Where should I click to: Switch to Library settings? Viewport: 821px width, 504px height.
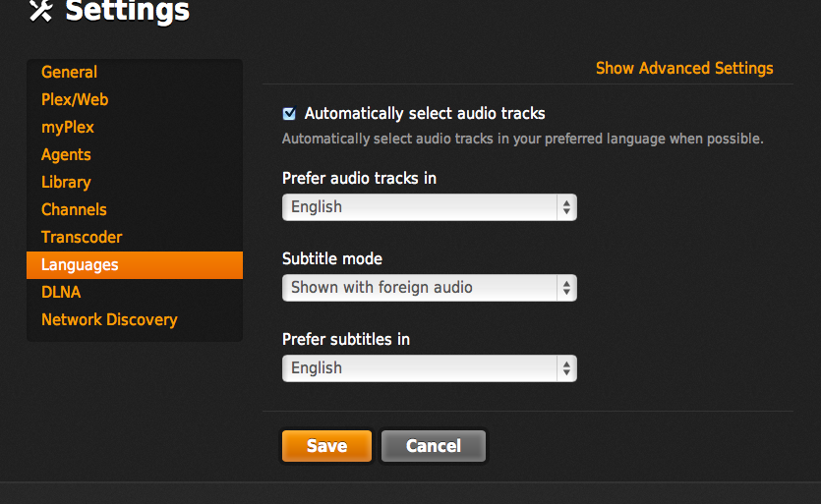point(66,182)
